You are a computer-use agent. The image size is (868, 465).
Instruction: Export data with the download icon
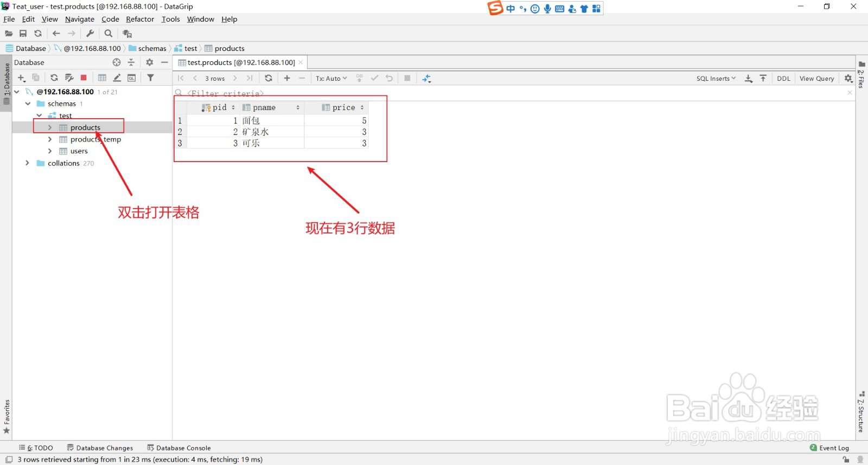(x=749, y=78)
